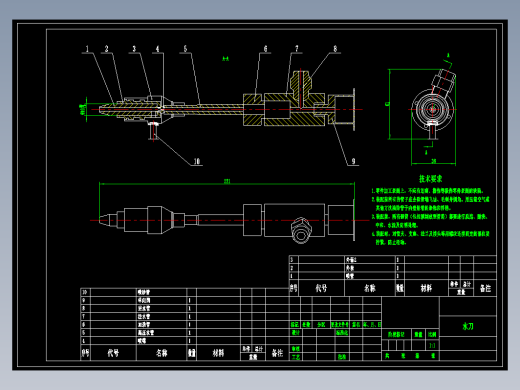
Task: Select the 代号 header in lower-left parts list
Action: coord(113,353)
